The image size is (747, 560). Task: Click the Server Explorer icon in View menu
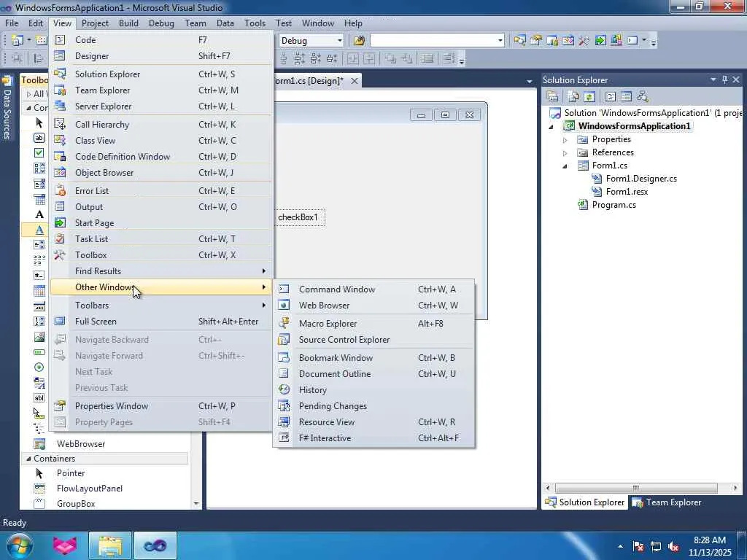click(x=60, y=106)
